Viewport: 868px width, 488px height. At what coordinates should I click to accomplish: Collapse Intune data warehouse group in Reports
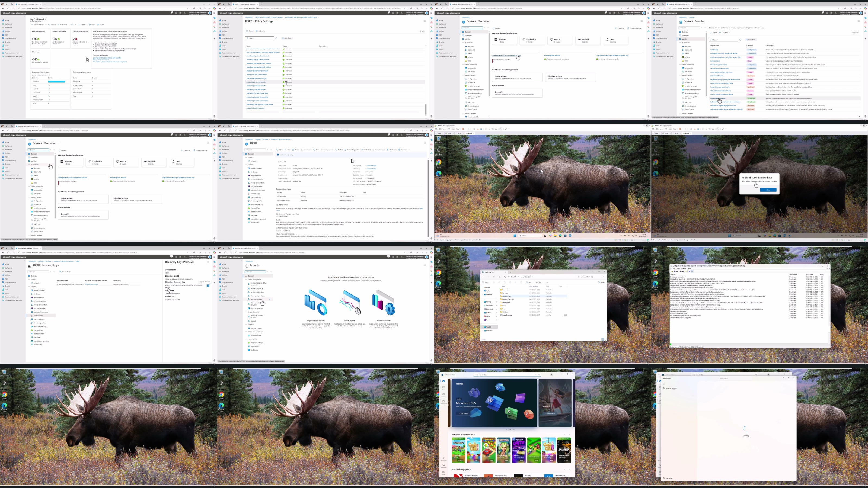click(x=246, y=332)
